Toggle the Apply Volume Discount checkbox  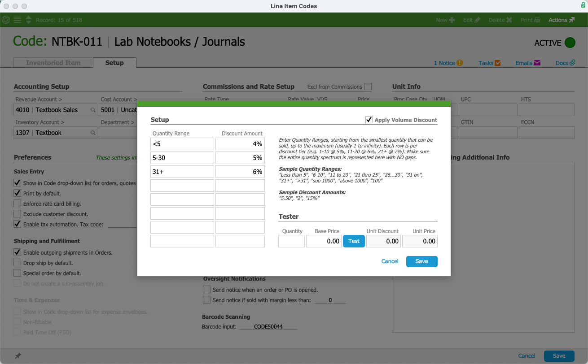coord(369,120)
